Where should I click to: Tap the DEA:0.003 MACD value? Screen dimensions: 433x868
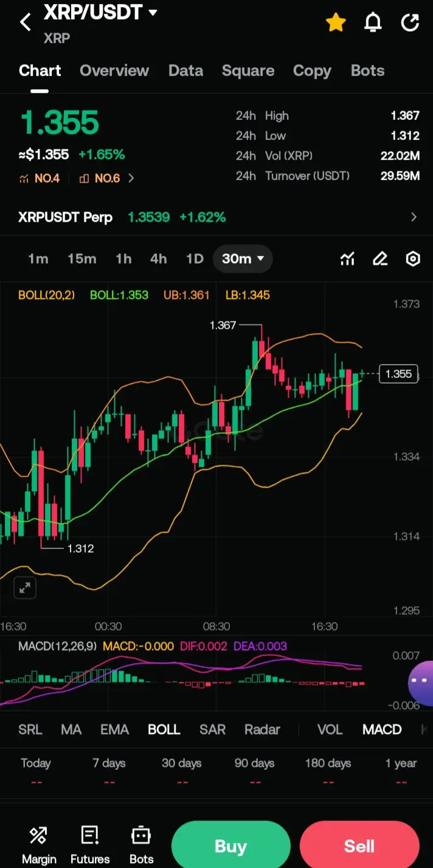coord(260,646)
